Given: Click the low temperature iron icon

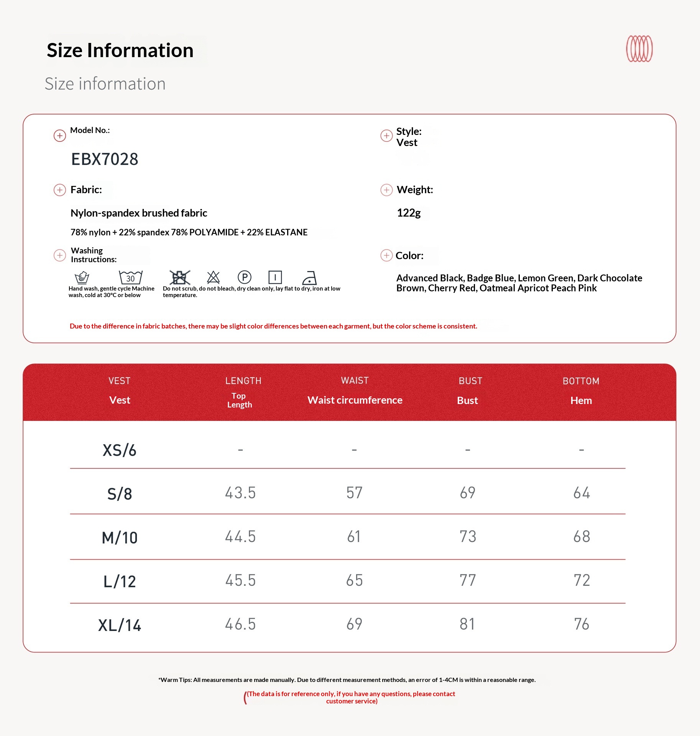Looking at the screenshot, I should point(309,278).
